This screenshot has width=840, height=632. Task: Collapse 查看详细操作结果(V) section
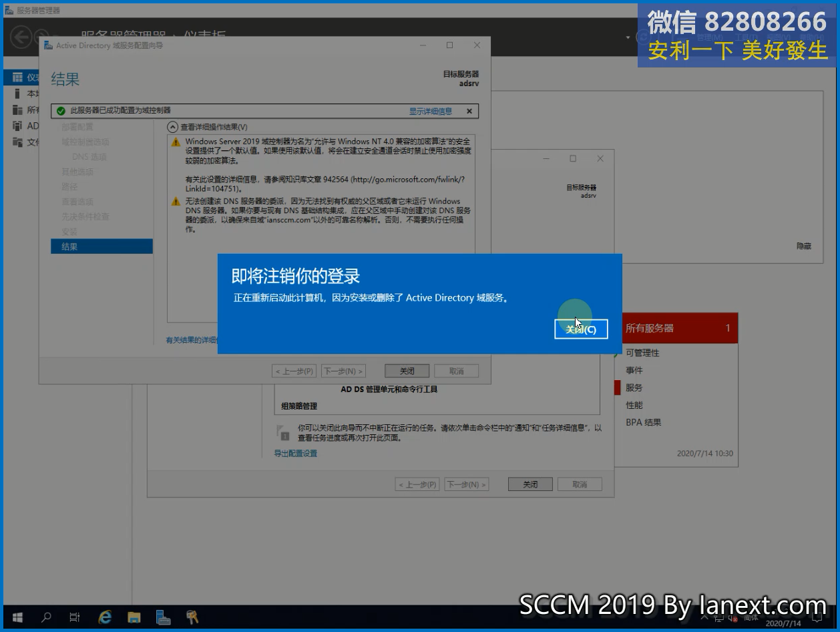pos(172,127)
